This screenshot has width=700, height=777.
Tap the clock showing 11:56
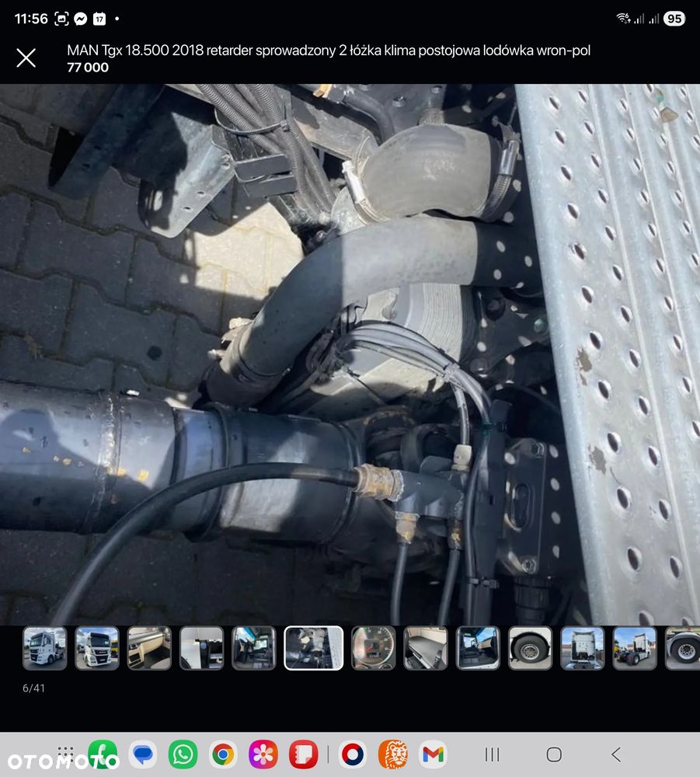click(31, 19)
